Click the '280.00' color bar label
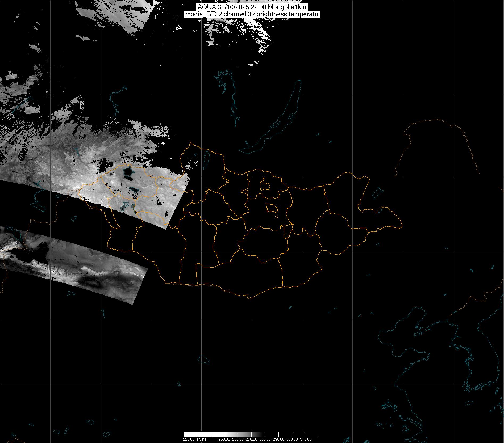504x443 pixels. point(265,439)
